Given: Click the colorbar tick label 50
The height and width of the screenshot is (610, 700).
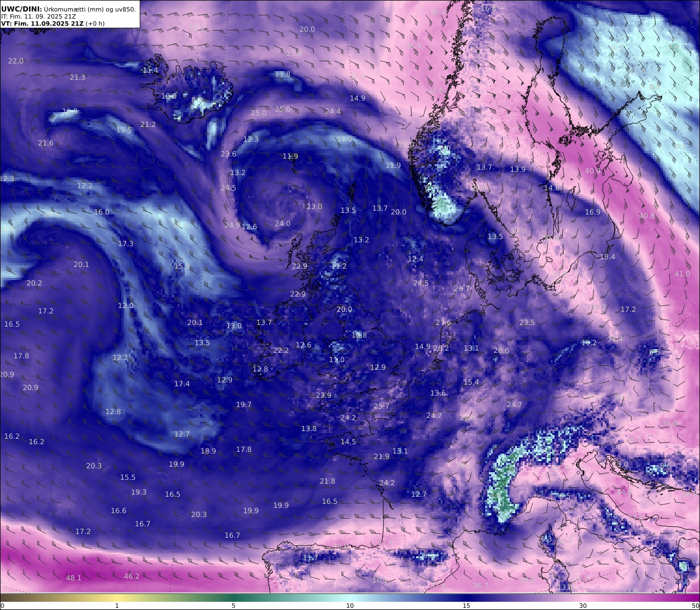Looking at the screenshot, I should tap(696, 605).
